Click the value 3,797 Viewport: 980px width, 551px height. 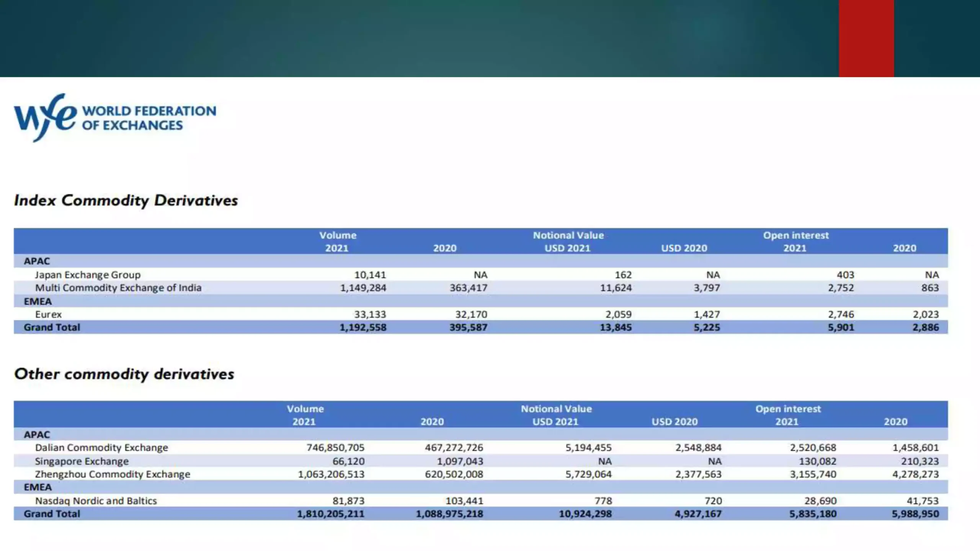pyautogui.click(x=707, y=288)
